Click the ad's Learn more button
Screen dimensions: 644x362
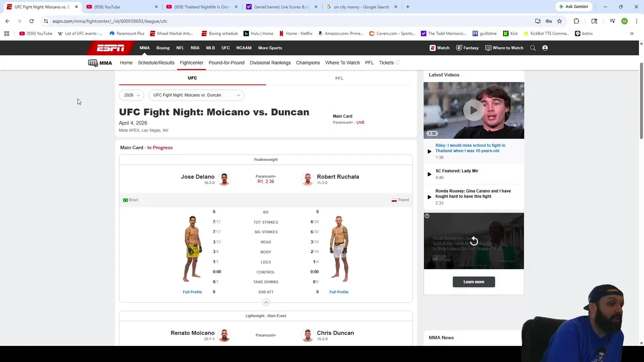tap(473, 282)
